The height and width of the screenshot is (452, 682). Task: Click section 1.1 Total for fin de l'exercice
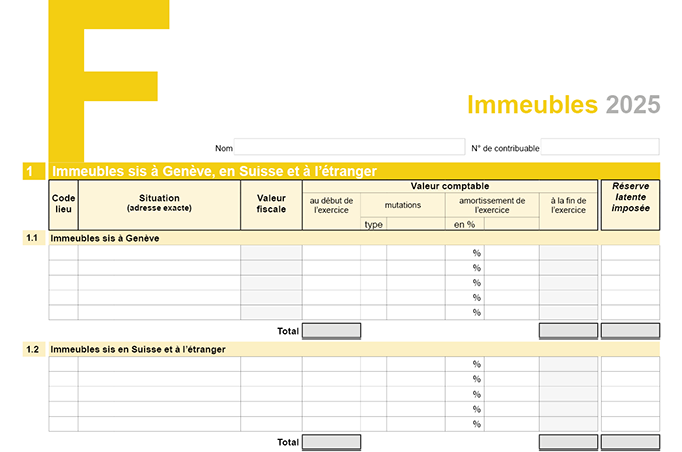click(x=569, y=330)
